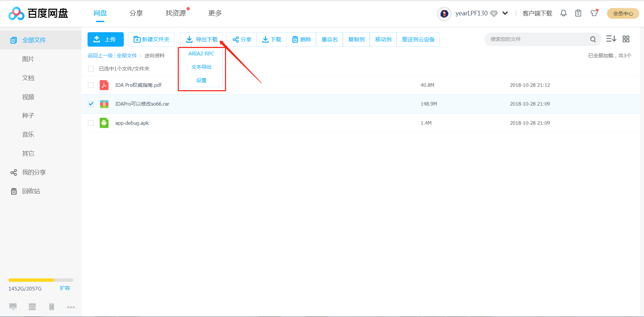Open the 导出下载 dropdown

coord(202,40)
